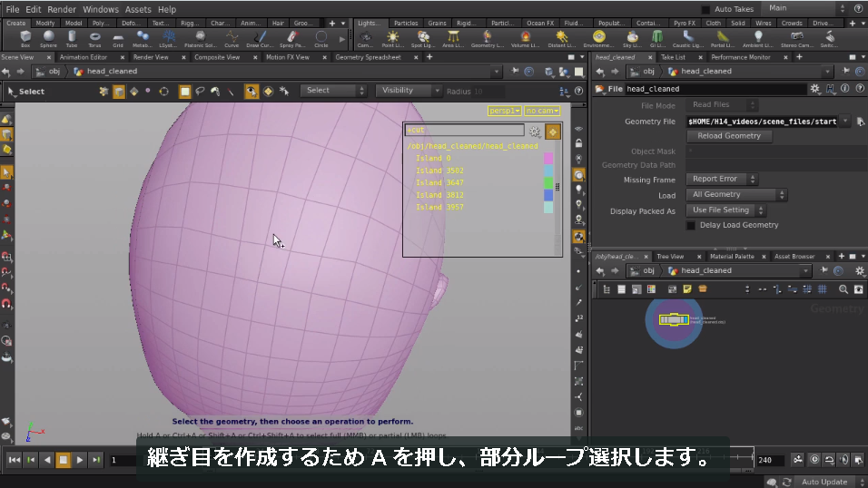Open the Visibility dropdown in the toolbar
868x488 pixels.
408,90
